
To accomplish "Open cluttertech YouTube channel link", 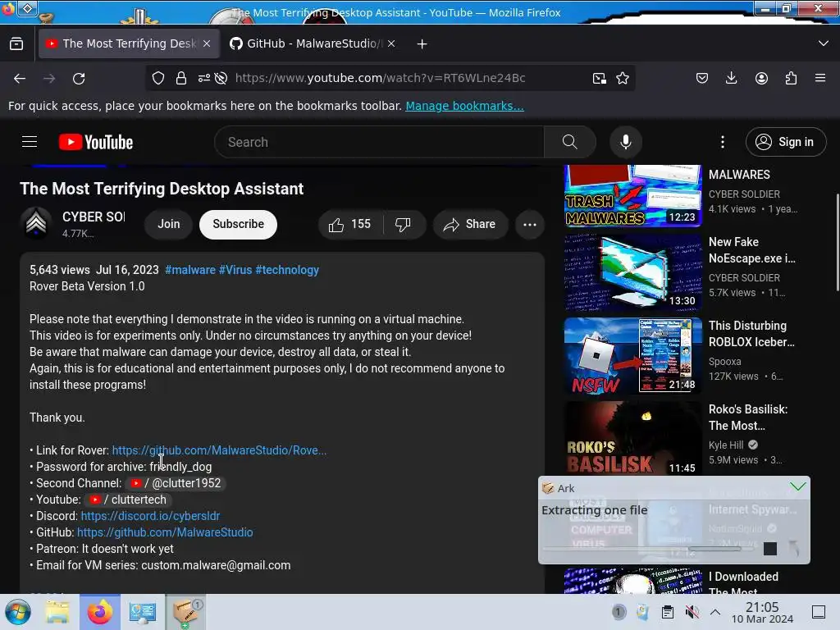I will tap(128, 500).
